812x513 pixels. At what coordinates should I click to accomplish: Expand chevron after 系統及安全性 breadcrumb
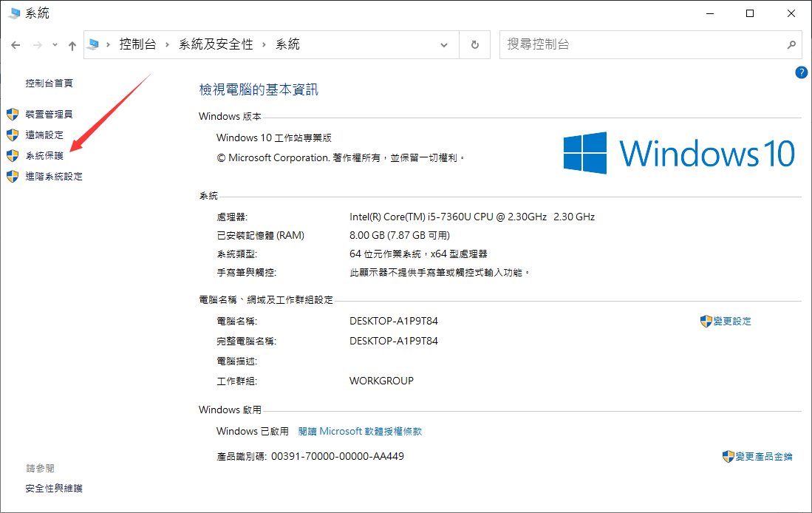tap(264, 44)
